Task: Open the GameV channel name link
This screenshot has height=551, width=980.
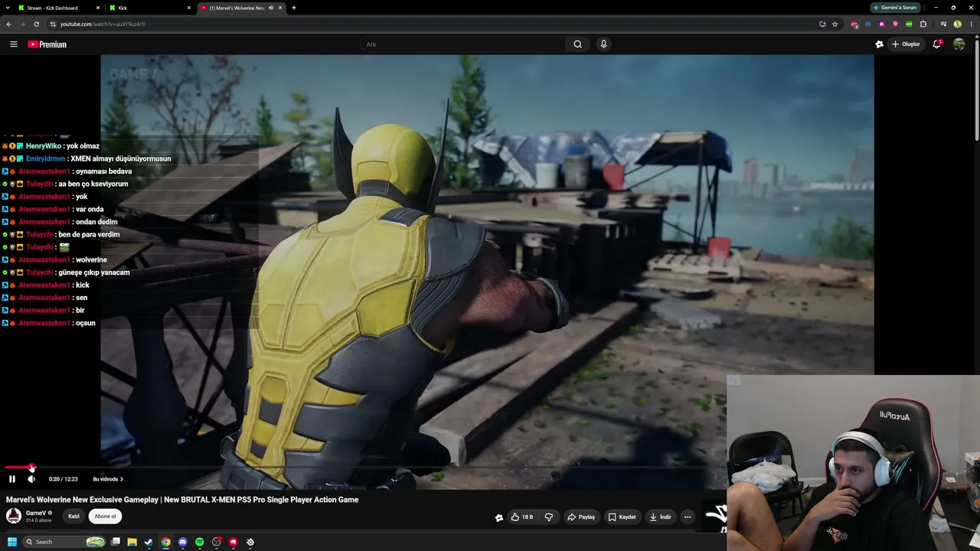Action: [36, 513]
